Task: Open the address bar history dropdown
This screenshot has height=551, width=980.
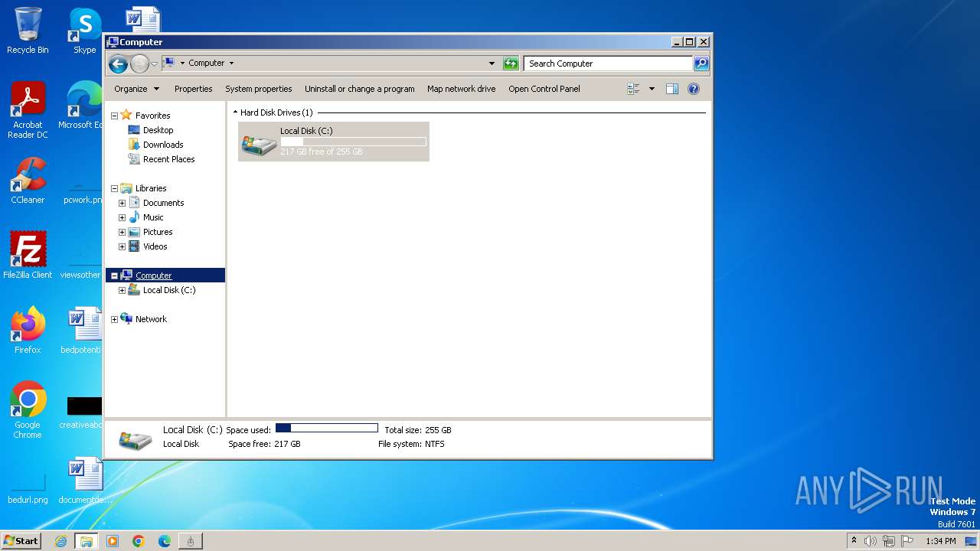Action: (x=492, y=64)
